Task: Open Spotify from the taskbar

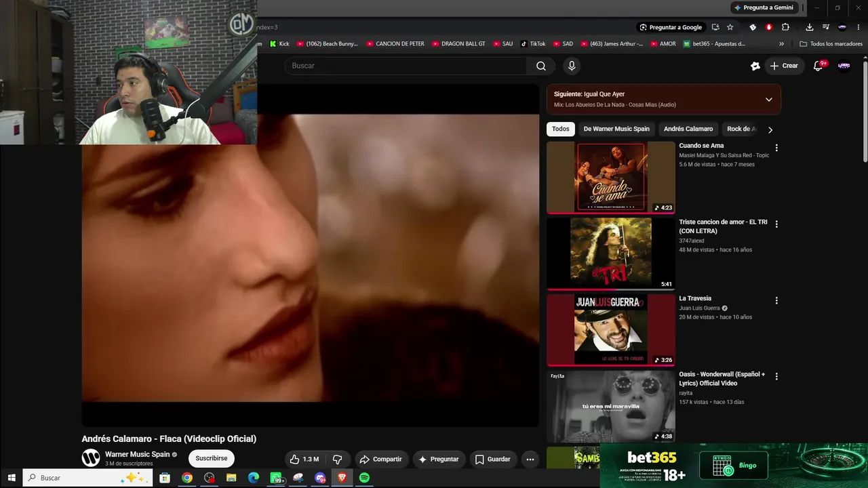Action: pos(364,478)
